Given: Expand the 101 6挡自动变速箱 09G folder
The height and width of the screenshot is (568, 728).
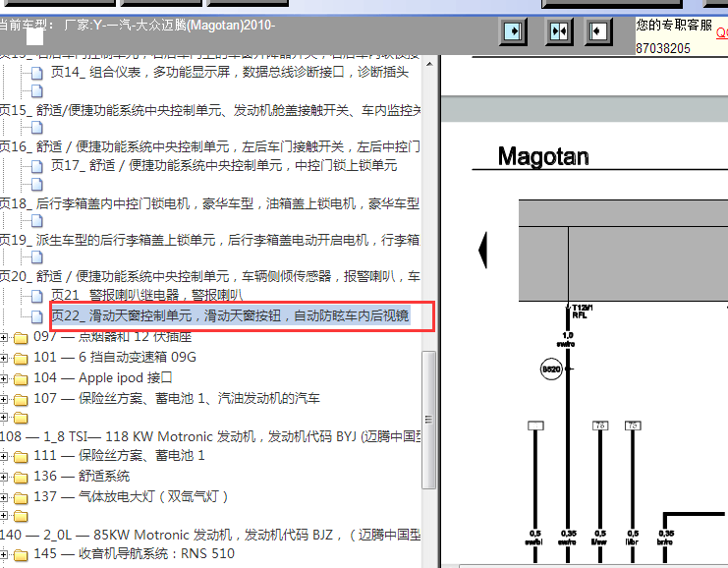Looking at the screenshot, I should click(x=4, y=358).
